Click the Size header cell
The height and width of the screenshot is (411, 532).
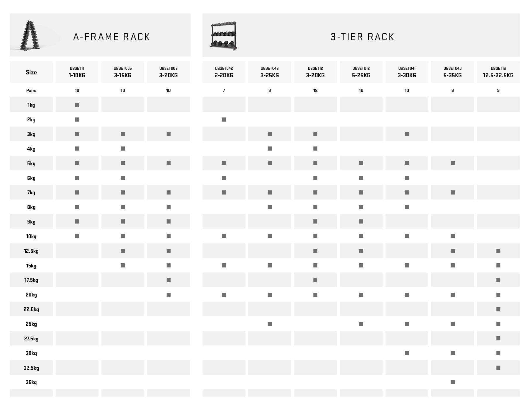(x=31, y=72)
